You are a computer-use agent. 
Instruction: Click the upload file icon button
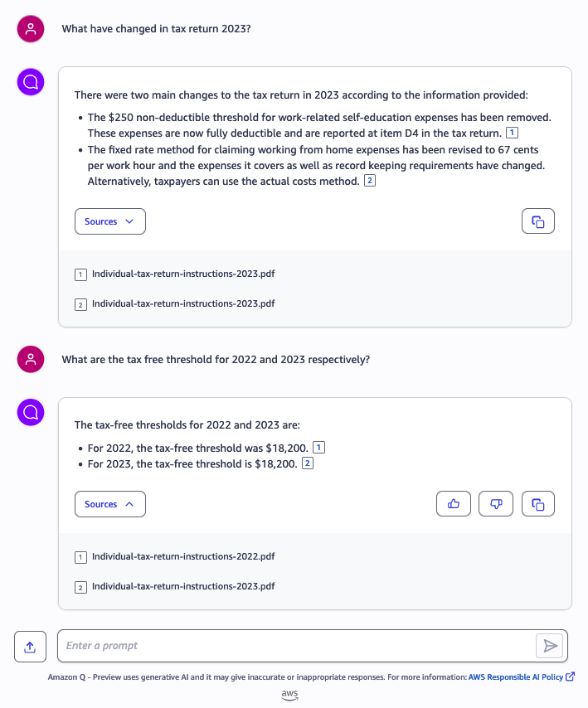pos(30,647)
